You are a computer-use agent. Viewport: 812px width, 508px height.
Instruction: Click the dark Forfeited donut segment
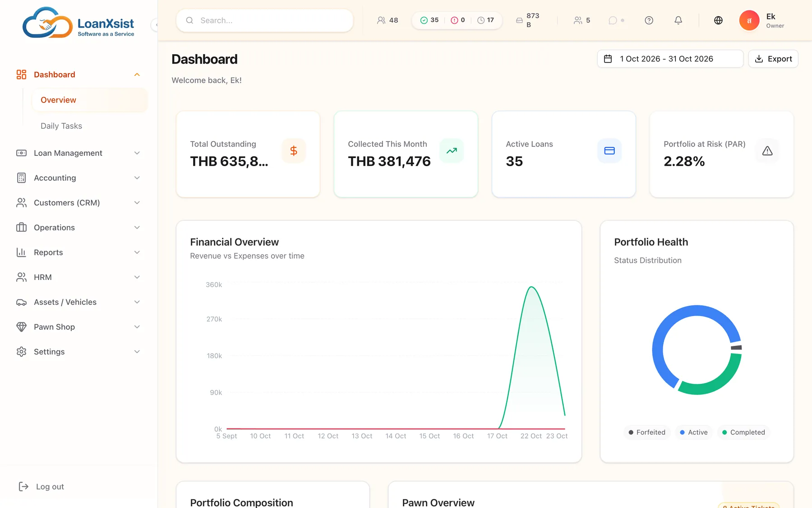tap(736, 347)
